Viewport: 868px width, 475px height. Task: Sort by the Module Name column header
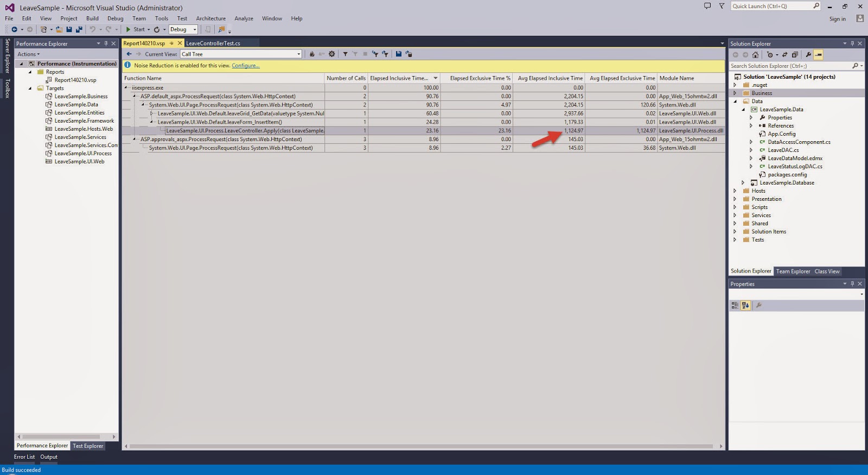point(691,78)
